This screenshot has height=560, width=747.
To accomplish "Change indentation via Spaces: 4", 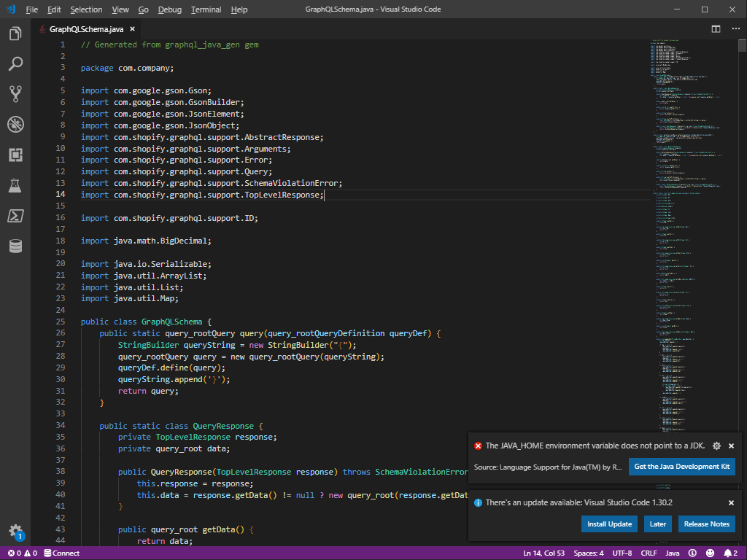I will (589, 553).
